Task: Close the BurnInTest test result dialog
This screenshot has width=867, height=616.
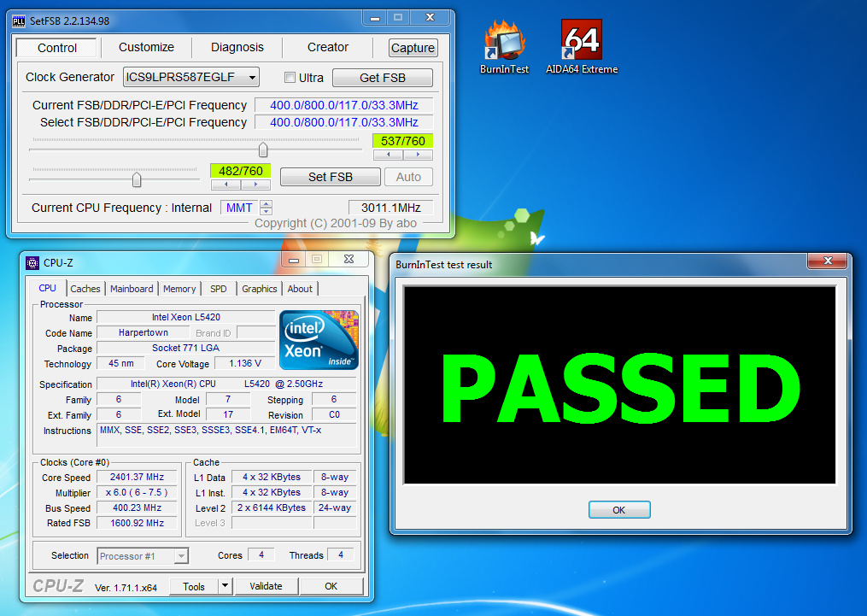Action: 828,261
